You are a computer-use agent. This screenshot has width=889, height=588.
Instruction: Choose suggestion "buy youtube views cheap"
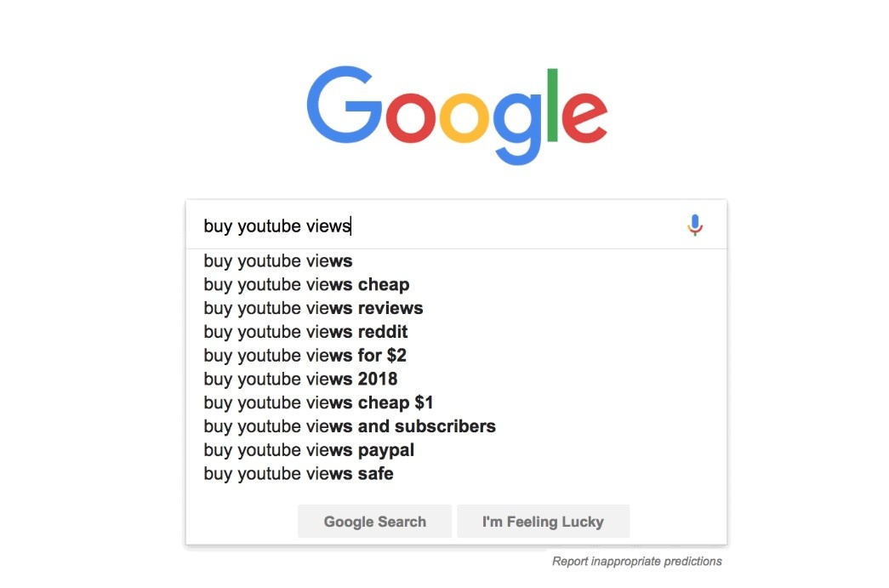[306, 284]
